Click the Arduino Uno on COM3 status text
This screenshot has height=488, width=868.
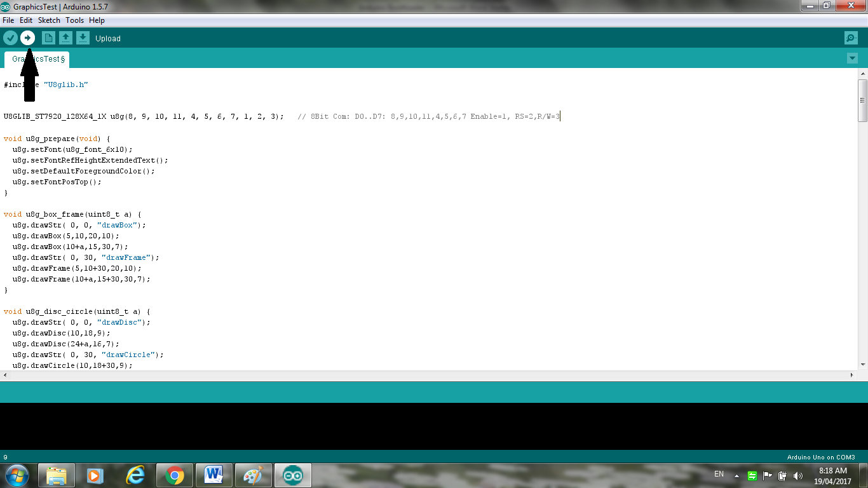tap(821, 457)
